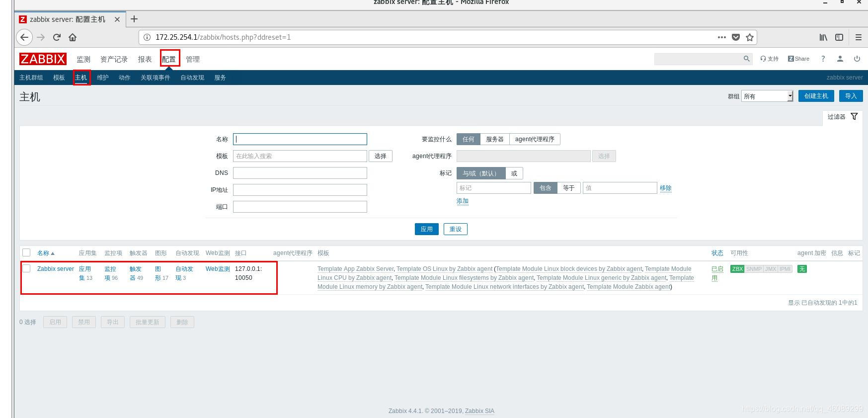The height and width of the screenshot is (418, 868).
Task: Select '或' tag mode
Action: pyautogui.click(x=514, y=173)
